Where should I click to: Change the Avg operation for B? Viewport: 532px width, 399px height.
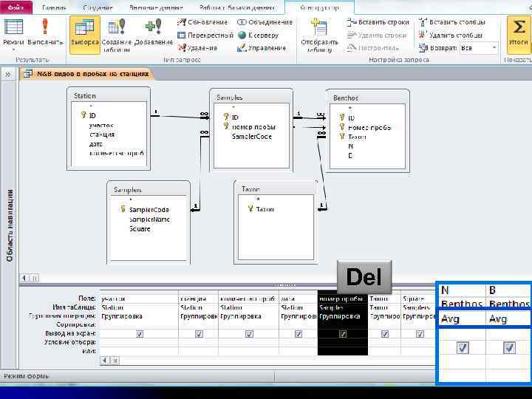click(x=508, y=319)
